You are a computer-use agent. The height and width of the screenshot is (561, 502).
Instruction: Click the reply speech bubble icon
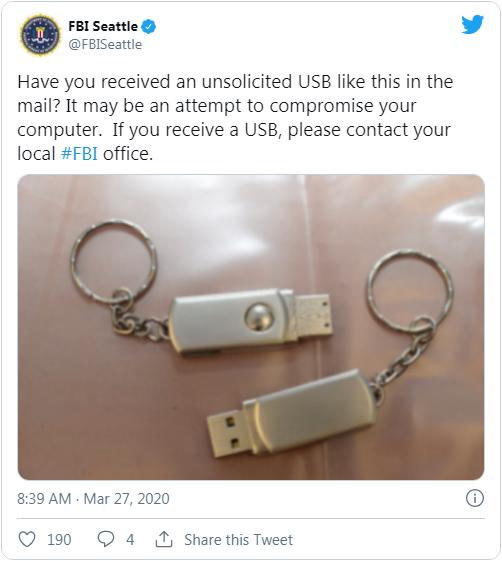(106, 539)
